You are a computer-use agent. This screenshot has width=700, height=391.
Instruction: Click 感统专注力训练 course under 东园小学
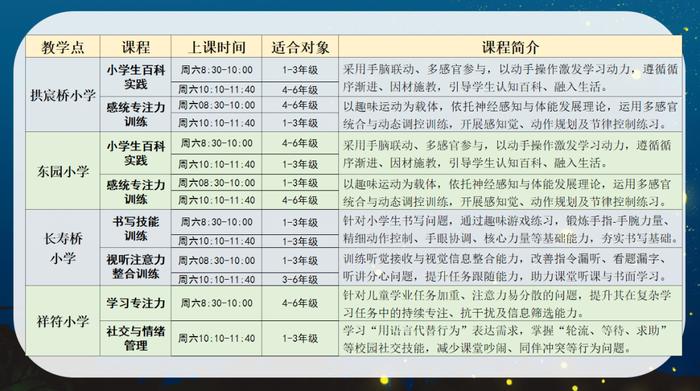136,192
